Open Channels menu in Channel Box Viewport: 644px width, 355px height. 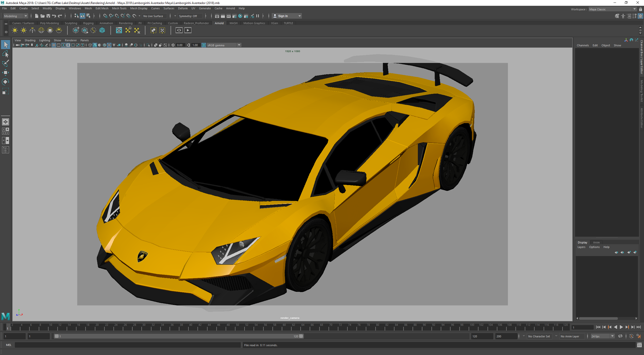[583, 45]
